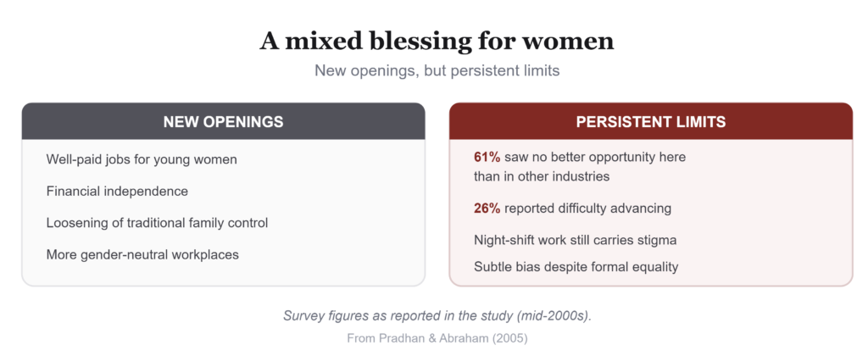
Task: Select the subtitle 'New openings, but persistent limits'
Action: tap(437, 71)
